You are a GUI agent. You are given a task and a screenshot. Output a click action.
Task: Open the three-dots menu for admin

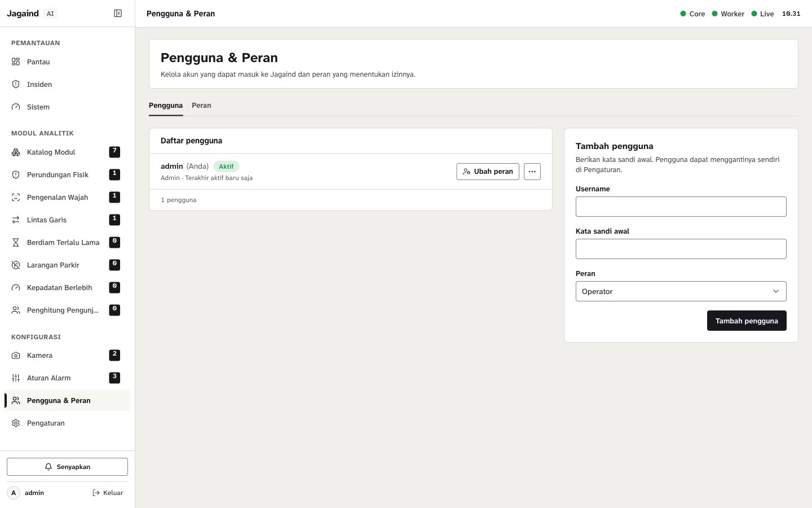coord(532,172)
